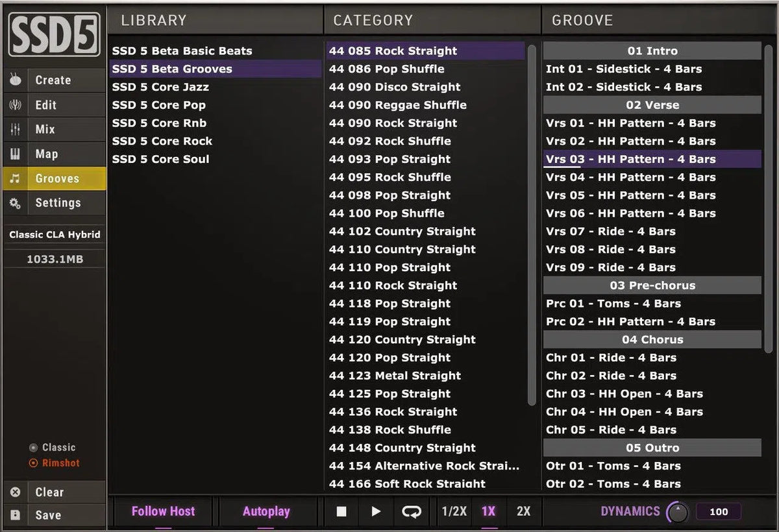Click the Clear kit X icon
The height and width of the screenshot is (532, 779).
pos(16,492)
